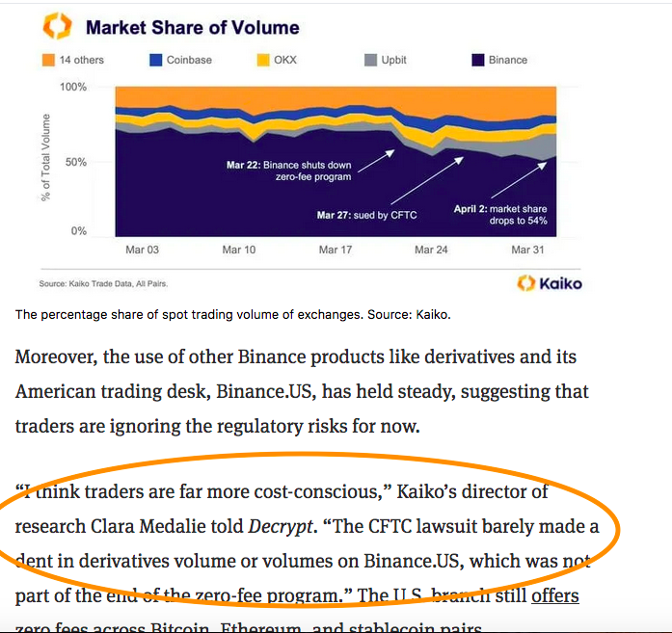Screen dimensions: 672x633
Task: Click the Mar 27 sued by CFTC annotation
Action: point(367,215)
